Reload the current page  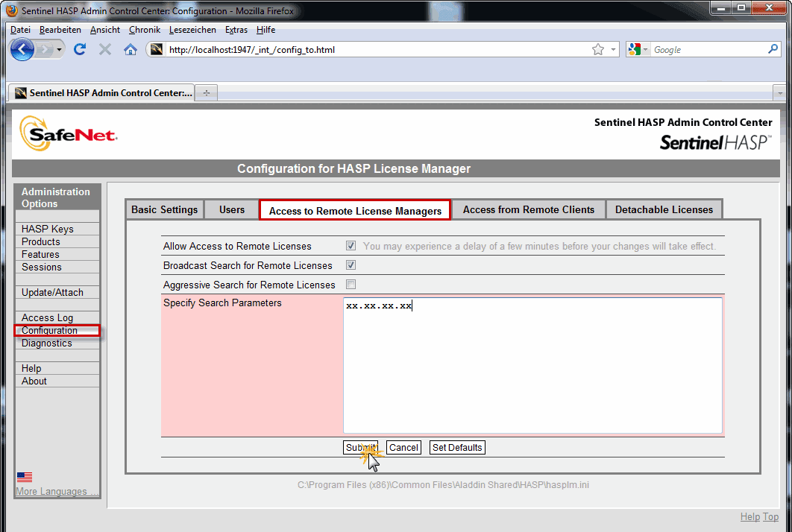coord(79,49)
